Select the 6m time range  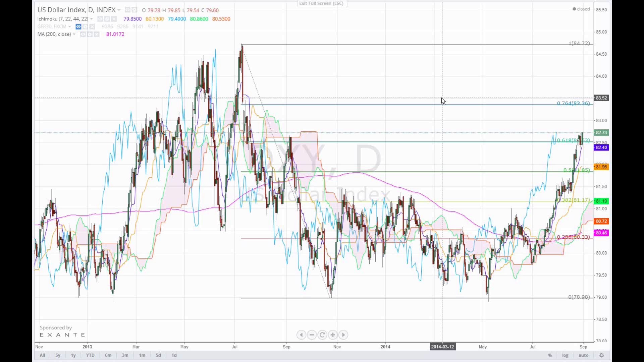[x=108, y=355]
